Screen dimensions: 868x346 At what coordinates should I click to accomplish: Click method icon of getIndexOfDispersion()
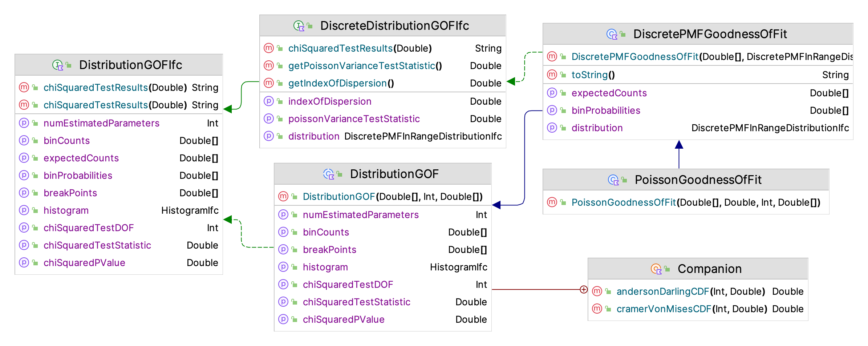pos(269,83)
